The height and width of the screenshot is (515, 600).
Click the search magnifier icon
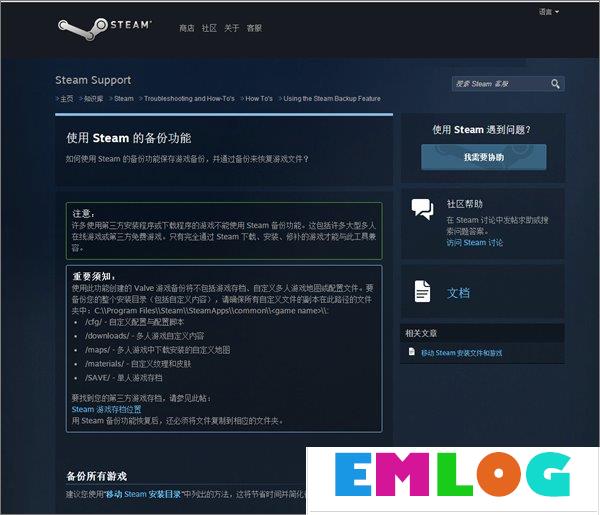(x=555, y=84)
